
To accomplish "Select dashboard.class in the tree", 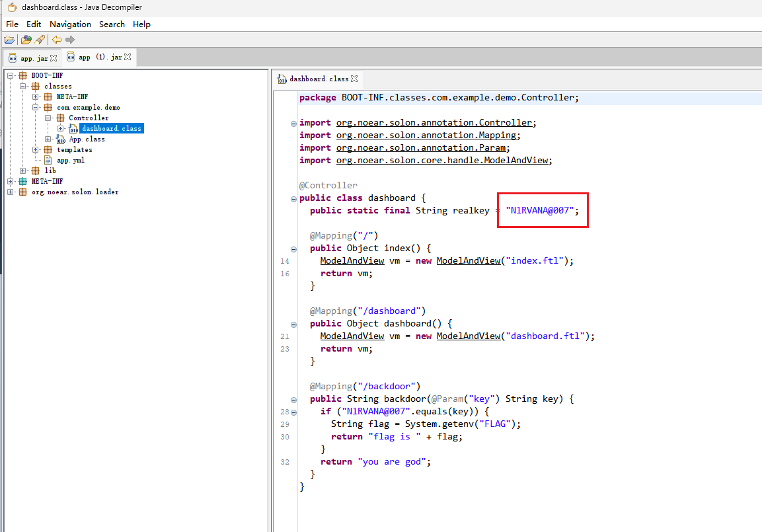I will [x=112, y=129].
